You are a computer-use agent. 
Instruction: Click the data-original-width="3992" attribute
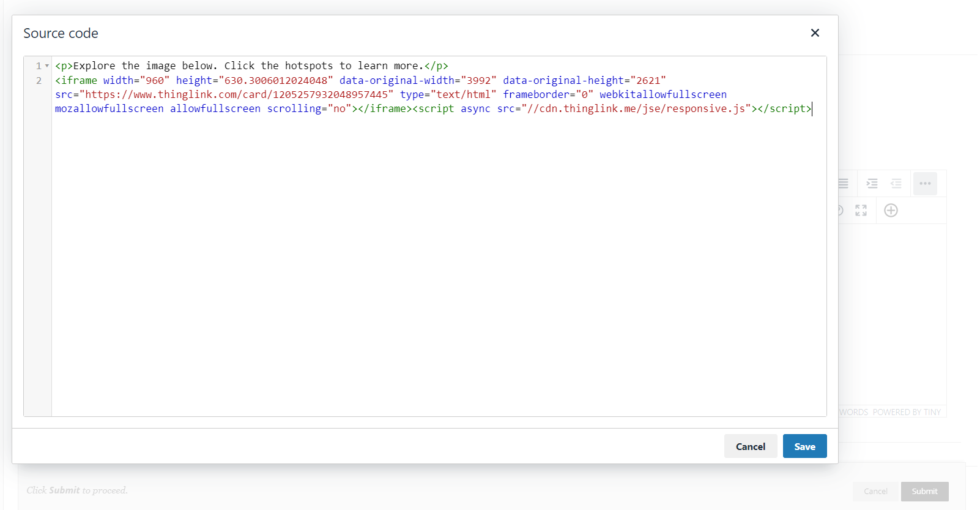pyautogui.click(x=418, y=80)
